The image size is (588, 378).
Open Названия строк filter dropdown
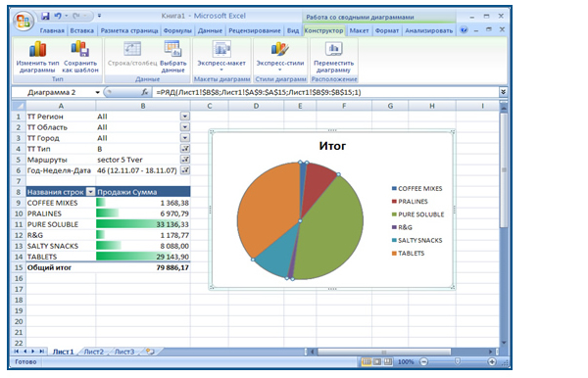[90, 192]
